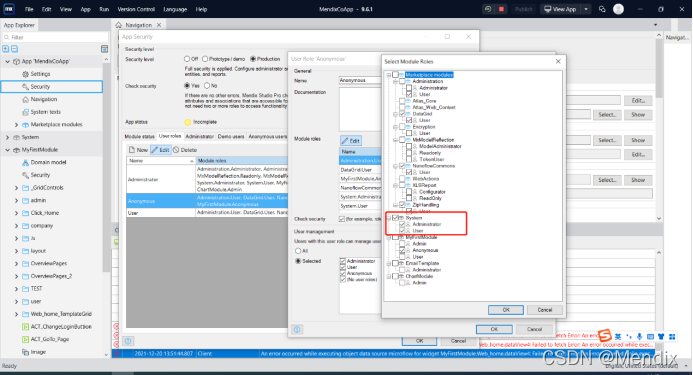The image size is (693, 375).
Task: Collapse App 'MendixCoApp' tree node
Action: [8, 61]
